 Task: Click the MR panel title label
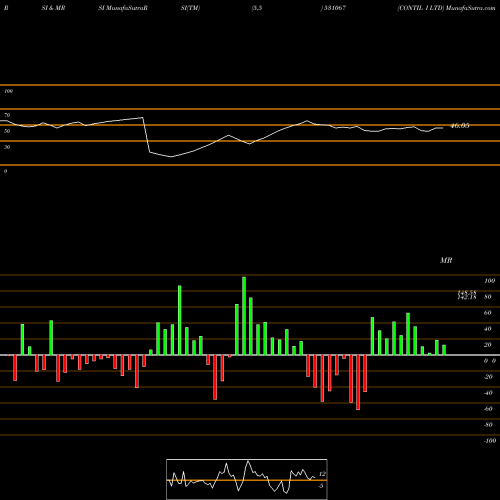pos(446,260)
